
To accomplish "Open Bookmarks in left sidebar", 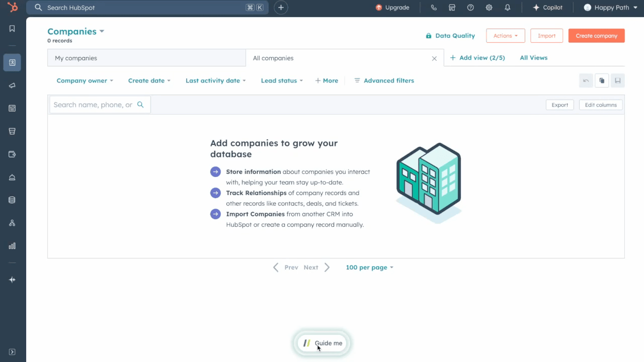I will coord(12,29).
